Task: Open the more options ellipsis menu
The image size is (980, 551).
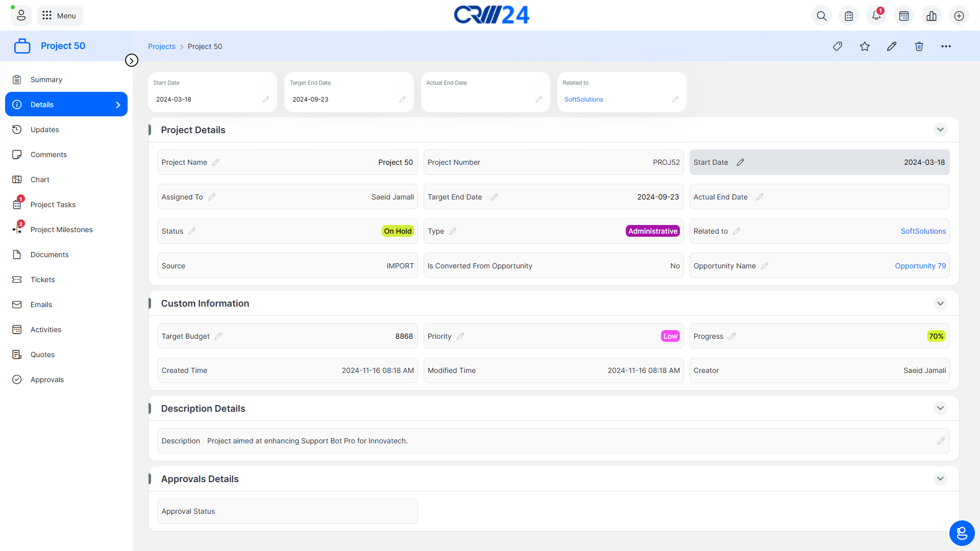Action: click(946, 46)
